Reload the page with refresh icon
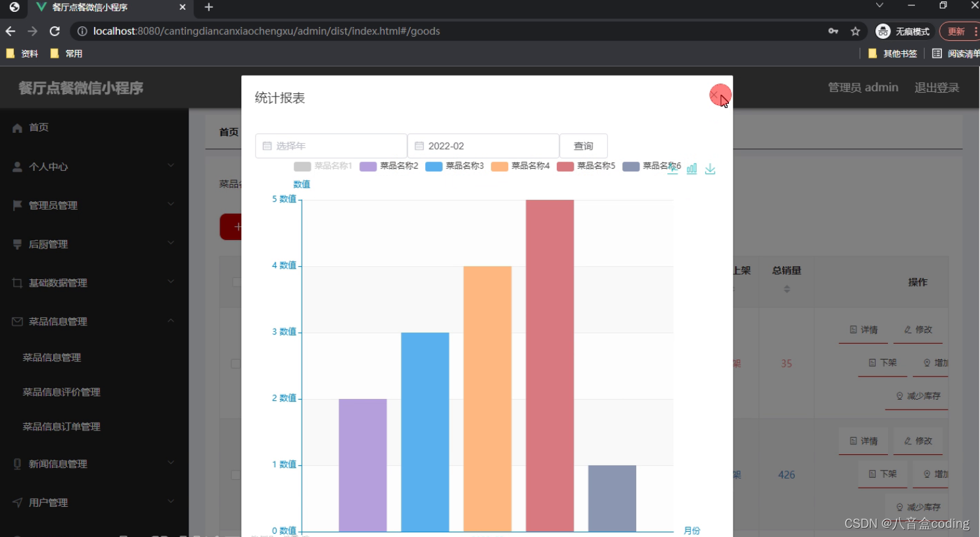Screen dimensions: 980x537 tap(55, 31)
